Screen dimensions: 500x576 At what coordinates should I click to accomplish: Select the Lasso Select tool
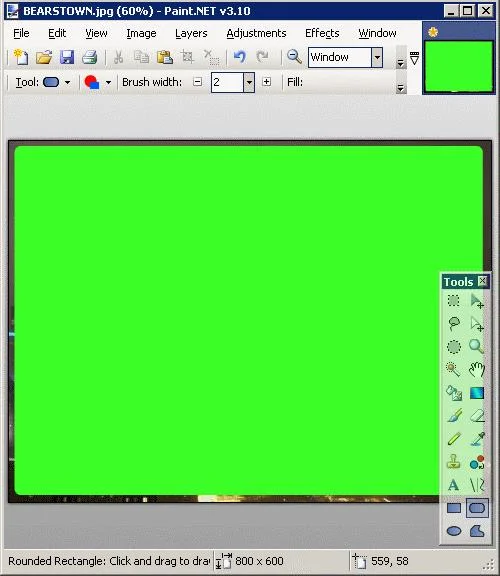coord(454,324)
